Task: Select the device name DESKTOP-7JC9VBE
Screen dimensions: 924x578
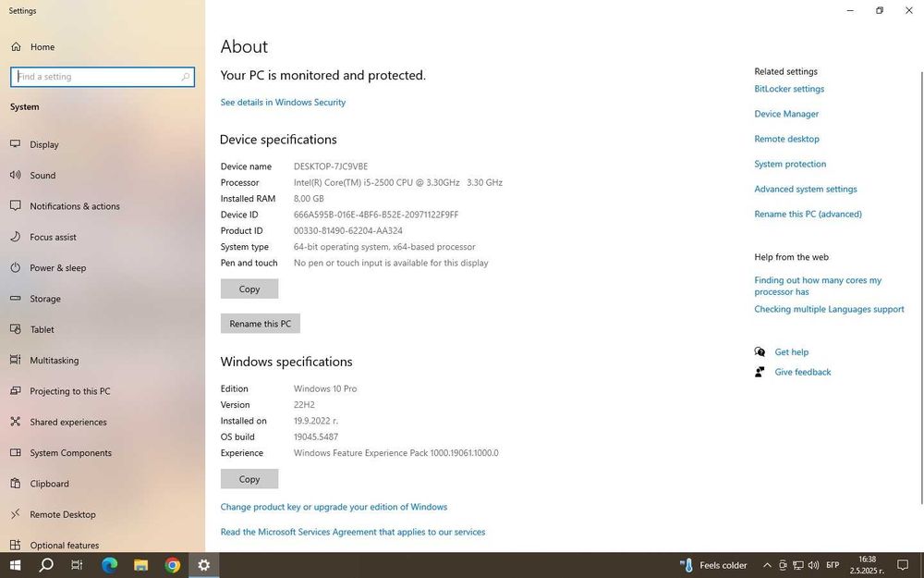Action: tap(331, 166)
